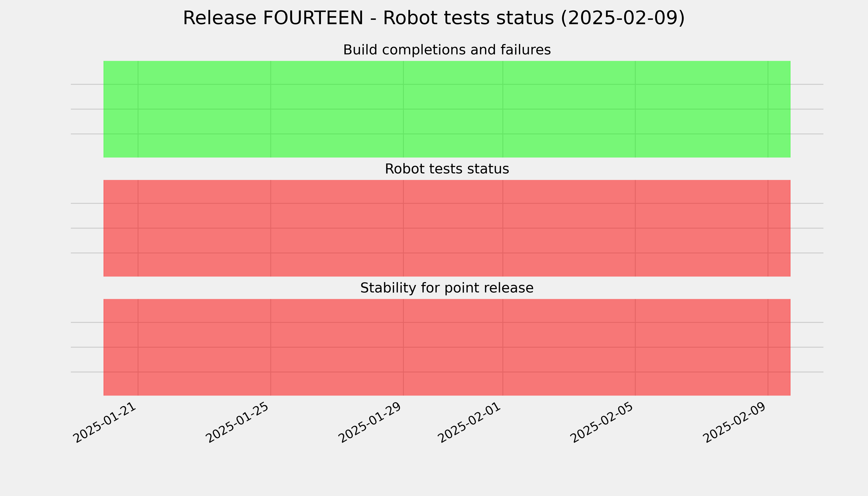Viewport: 868px width, 496px height.
Task: Pick the green band of the build completions panel
Action: point(447,109)
